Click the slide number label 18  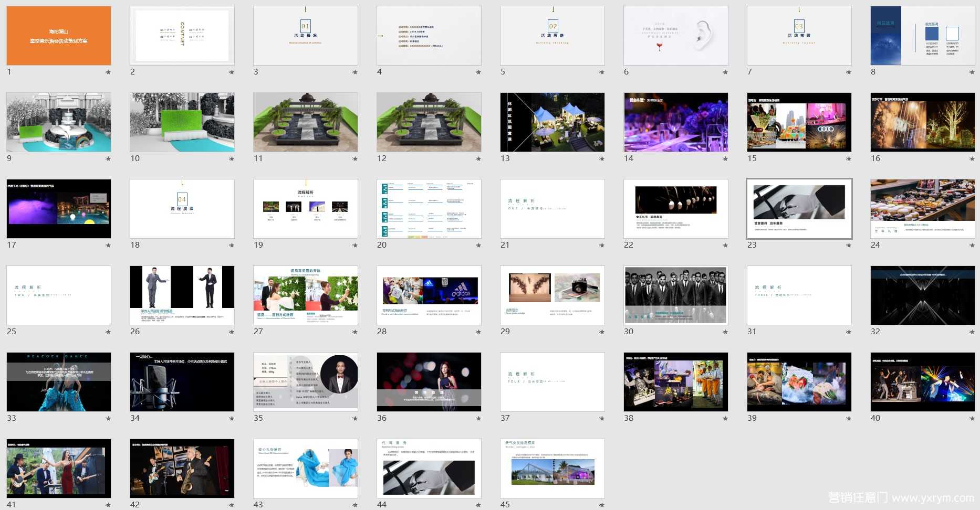(135, 245)
